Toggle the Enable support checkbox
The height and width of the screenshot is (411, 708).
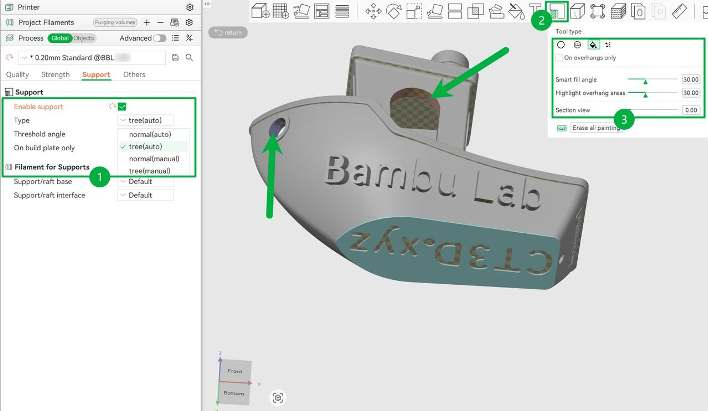(x=122, y=107)
